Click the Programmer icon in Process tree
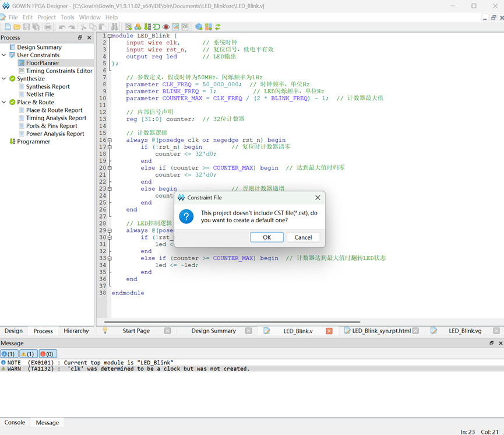 click(13, 142)
